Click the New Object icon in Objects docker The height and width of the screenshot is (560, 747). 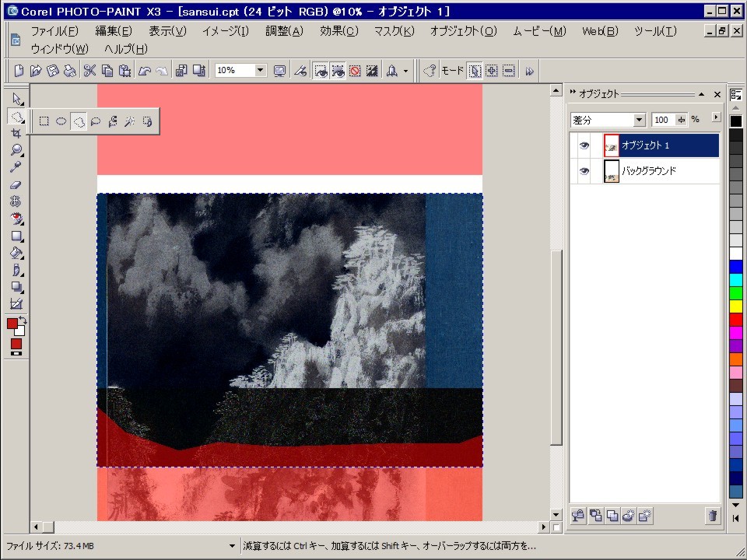click(x=644, y=516)
